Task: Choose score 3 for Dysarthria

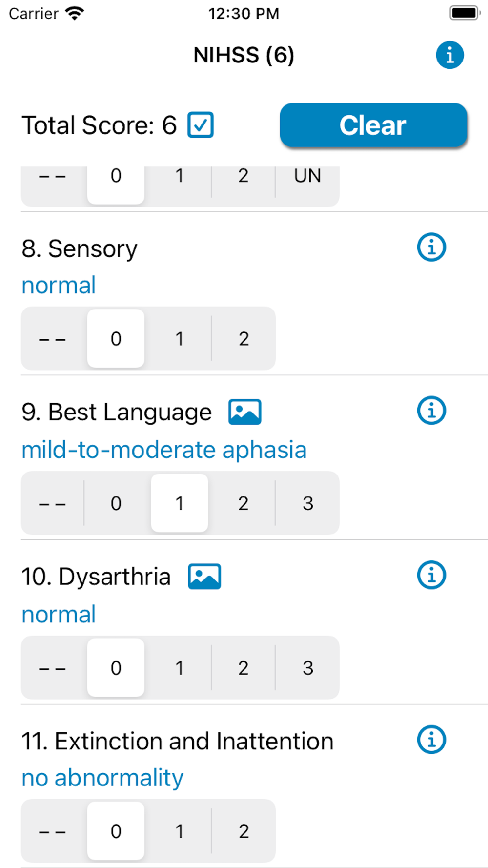Action: tap(307, 668)
